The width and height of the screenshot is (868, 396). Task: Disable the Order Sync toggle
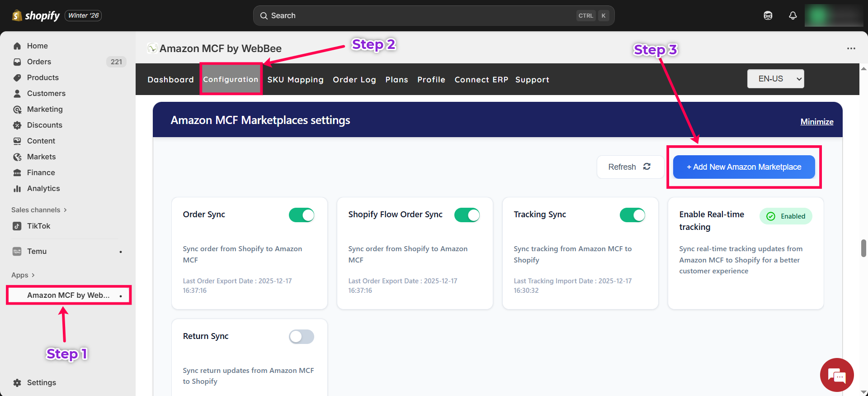[x=302, y=215]
